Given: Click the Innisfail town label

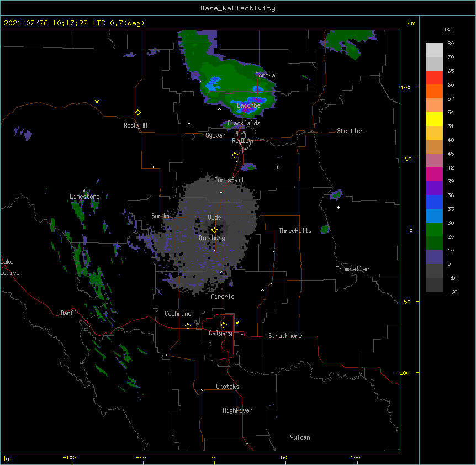Looking at the screenshot, I should click(229, 180).
